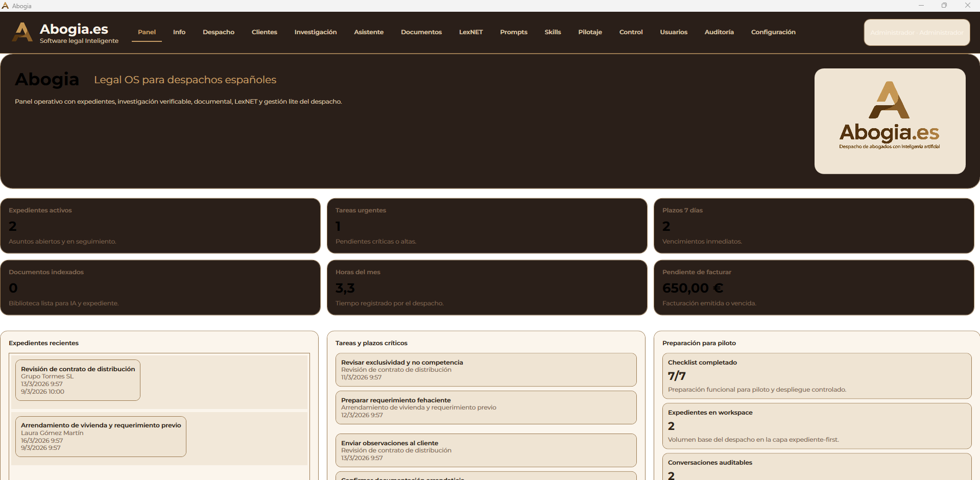The width and height of the screenshot is (980, 480).
Task: Restore down the application window
Action: [944, 6]
